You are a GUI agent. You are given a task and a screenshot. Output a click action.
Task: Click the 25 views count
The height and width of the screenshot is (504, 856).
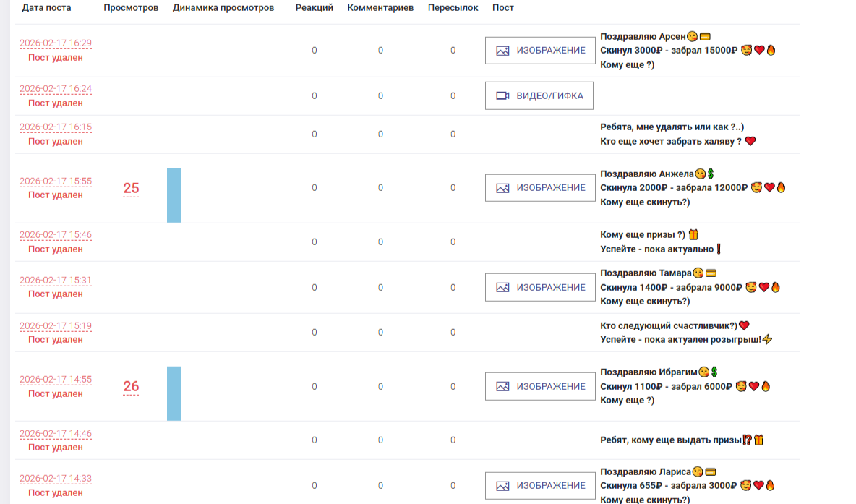(x=131, y=189)
